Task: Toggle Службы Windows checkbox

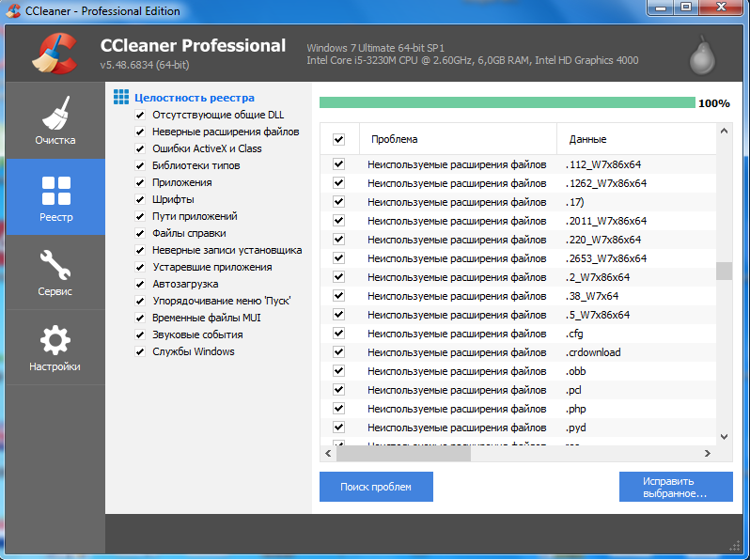Action: coord(140,351)
